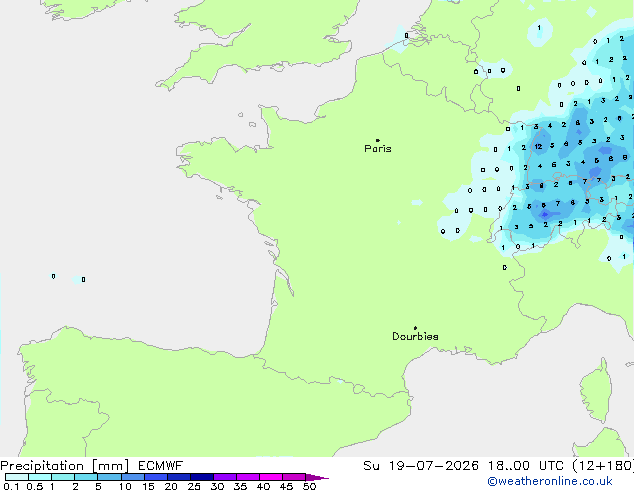Pick the 10–15 mm legend color box
634x490 pixels.
point(132,477)
